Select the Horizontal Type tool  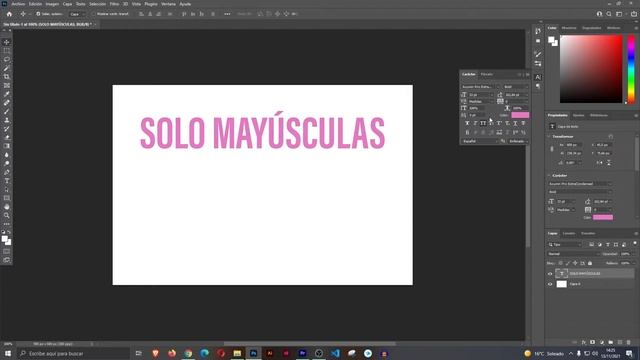click(x=7, y=181)
